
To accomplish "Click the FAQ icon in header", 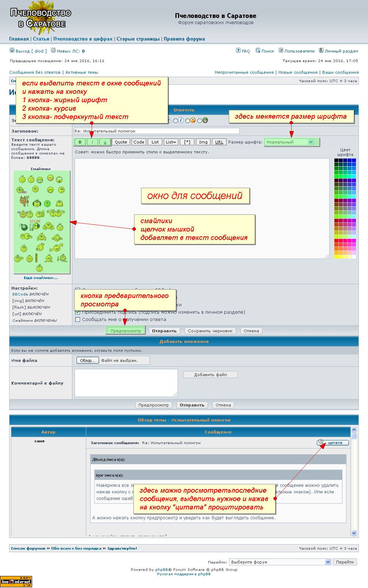I will tap(238, 51).
